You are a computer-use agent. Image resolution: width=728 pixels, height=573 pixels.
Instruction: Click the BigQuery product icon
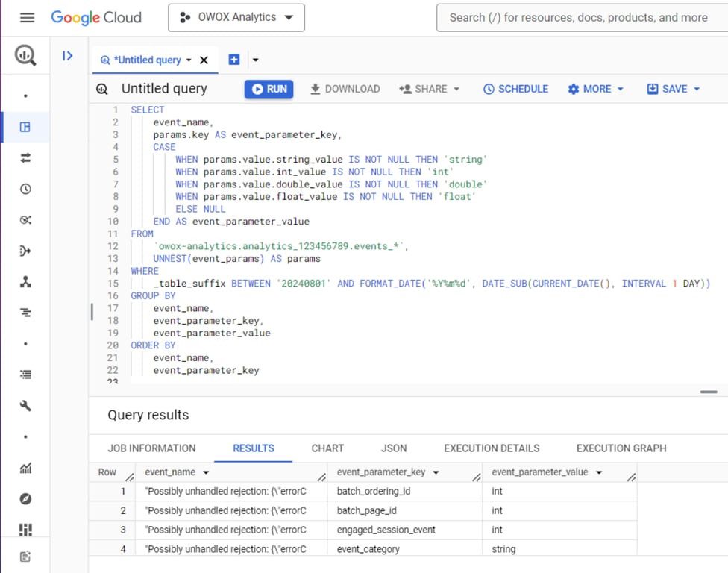(25, 55)
